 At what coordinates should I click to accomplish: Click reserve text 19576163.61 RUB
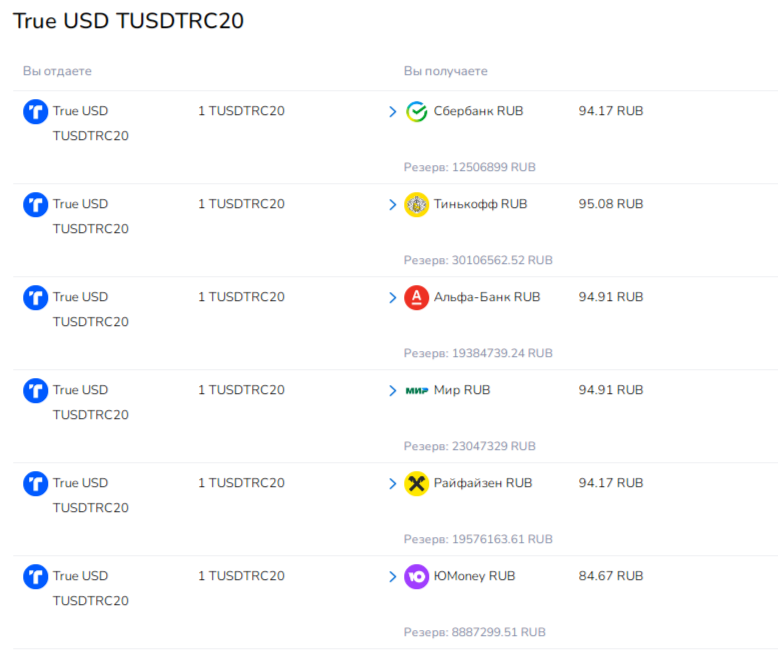tap(478, 539)
